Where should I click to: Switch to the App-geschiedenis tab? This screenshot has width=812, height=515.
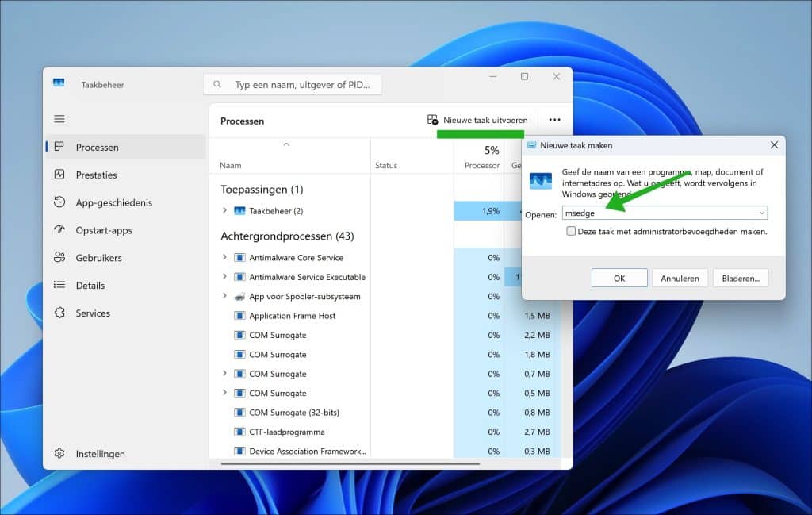pos(126,202)
